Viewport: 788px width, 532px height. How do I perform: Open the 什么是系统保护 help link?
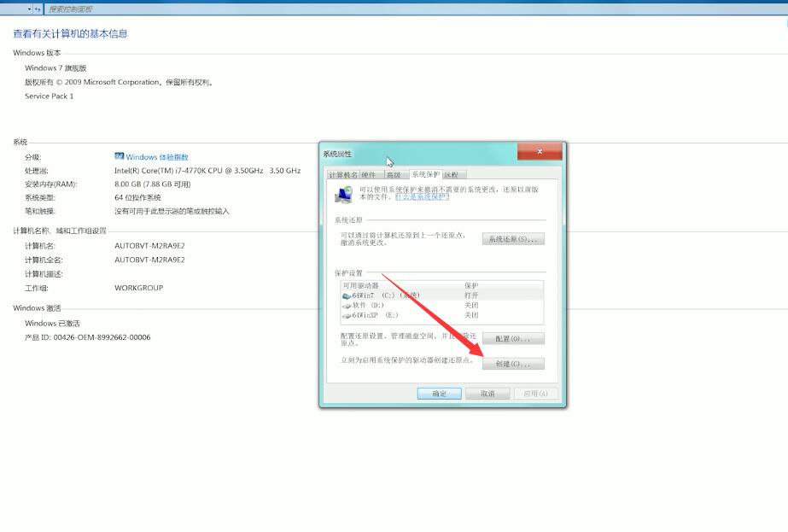coord(422,196)
